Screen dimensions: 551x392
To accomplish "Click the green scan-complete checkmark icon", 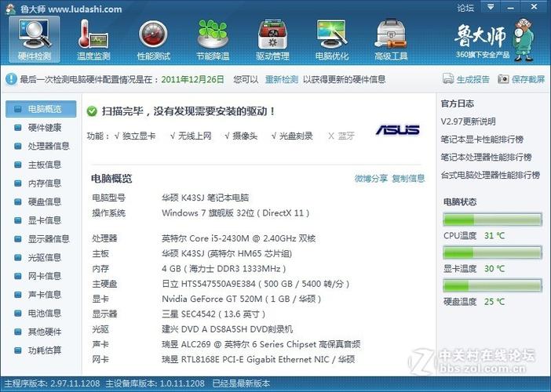I will [92, 111].
